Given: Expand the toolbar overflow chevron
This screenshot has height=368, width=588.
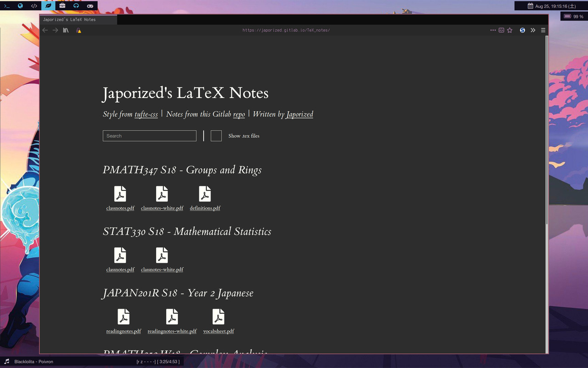Looking at the screenshot, I should pyautogui.click(x=533, y=30).
